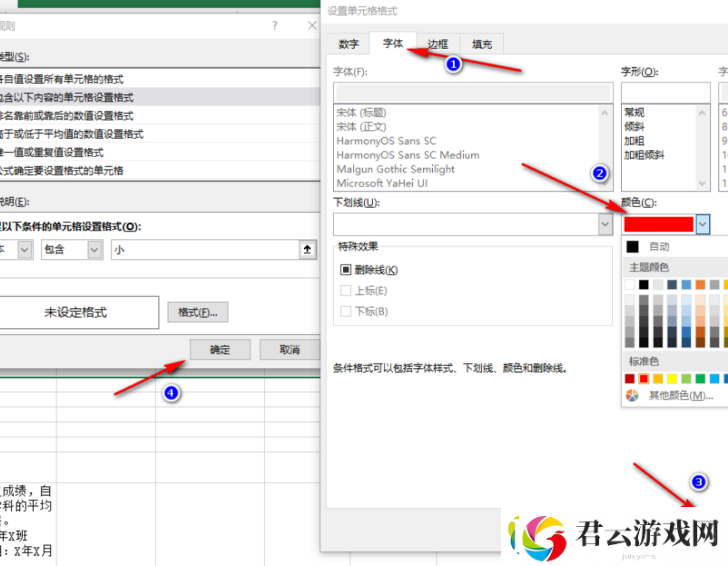The height and width of the screenshot is (566, 728).
Task: Select font HarmonyOS Sans SC Medium
Action: pyautogui.click(x=408, y=154)
